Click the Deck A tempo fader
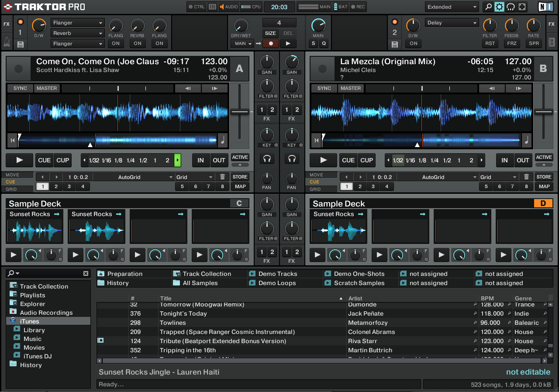Image resolution: width=559 pixels, height=392 pixels. pos(240,112)
